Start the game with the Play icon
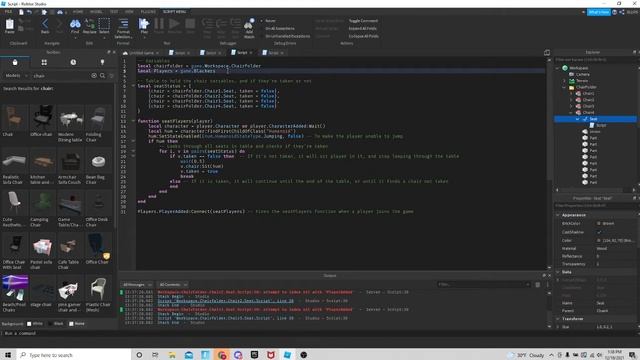The width and height of the screenshot is (640, 360). point(144,25)
